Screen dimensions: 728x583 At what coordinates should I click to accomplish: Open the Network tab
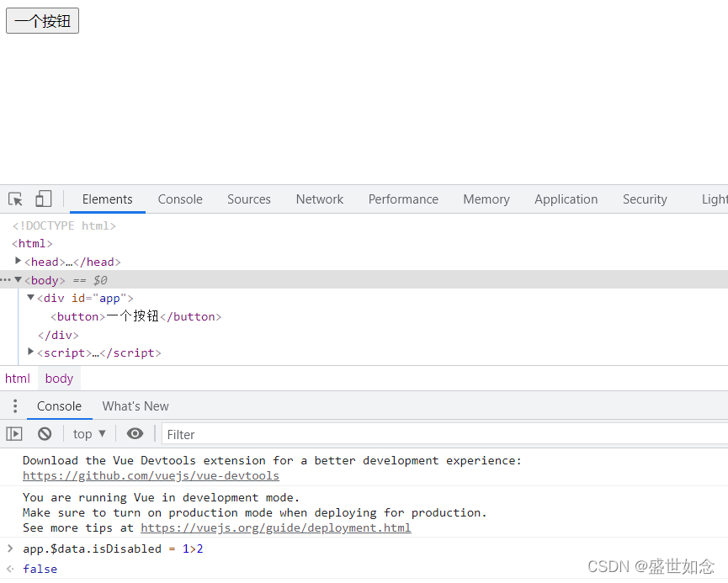[x=320, y=199]
